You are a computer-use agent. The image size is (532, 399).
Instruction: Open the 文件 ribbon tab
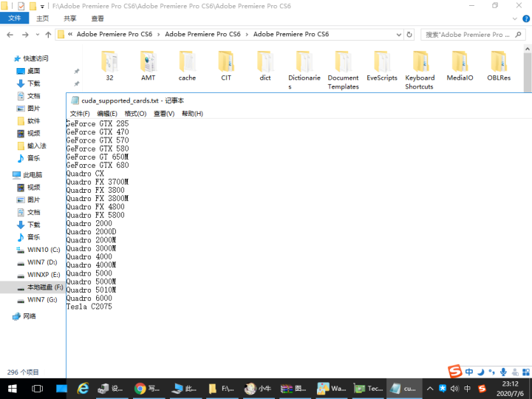pyautogui.click(x=14, y=18)
